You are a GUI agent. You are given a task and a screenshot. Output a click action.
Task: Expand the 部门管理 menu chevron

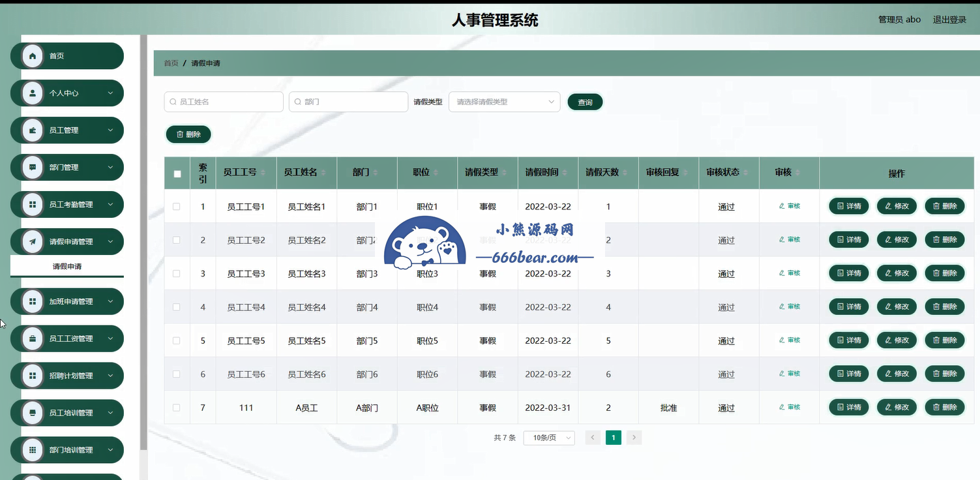tap(110, 168)
